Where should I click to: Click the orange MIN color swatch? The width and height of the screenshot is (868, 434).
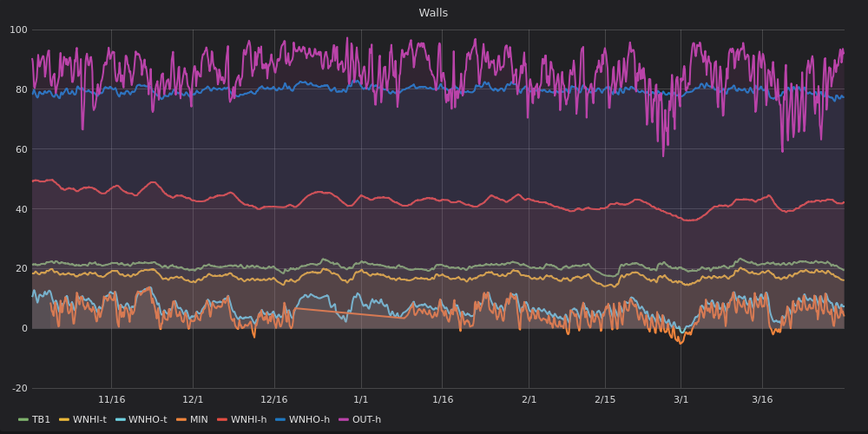[x=181, y=420]
